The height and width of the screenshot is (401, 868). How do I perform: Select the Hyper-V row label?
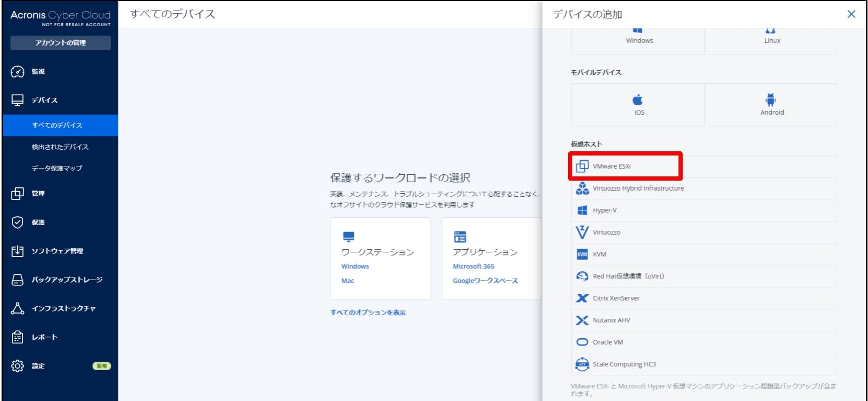[605, 210]
